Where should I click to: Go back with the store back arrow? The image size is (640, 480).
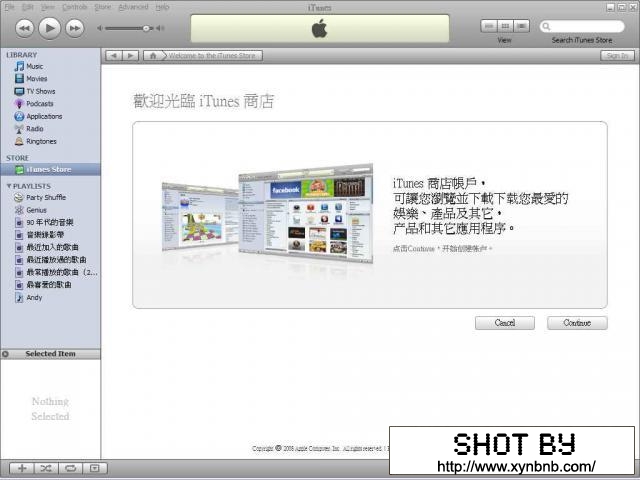tap(114, 56)
